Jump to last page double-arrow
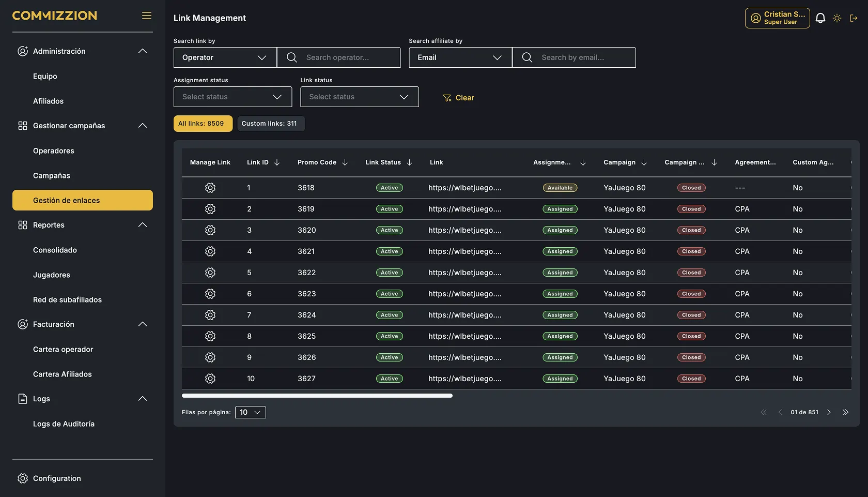Viewport: 868px width, 497px height. [x=845, y=412]
